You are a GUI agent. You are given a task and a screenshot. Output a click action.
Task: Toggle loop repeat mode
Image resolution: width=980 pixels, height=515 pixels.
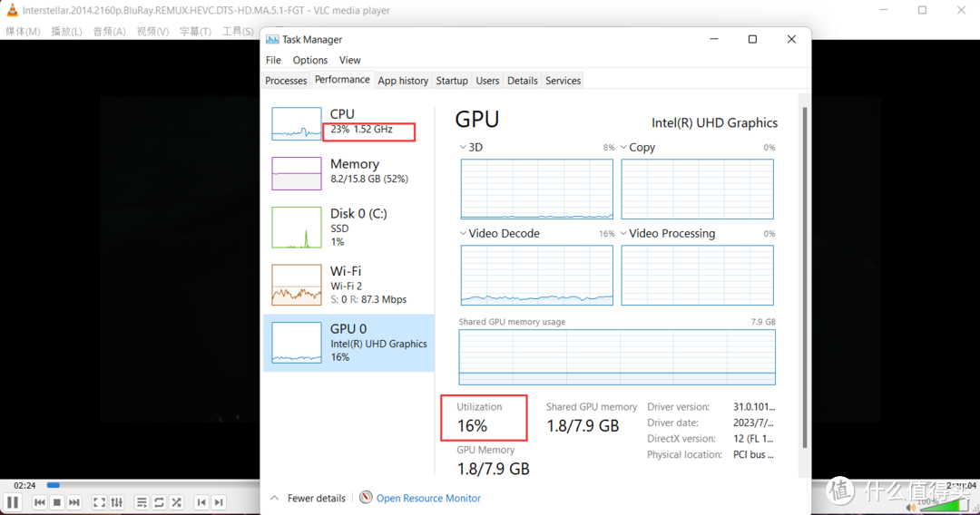point(160,502)
